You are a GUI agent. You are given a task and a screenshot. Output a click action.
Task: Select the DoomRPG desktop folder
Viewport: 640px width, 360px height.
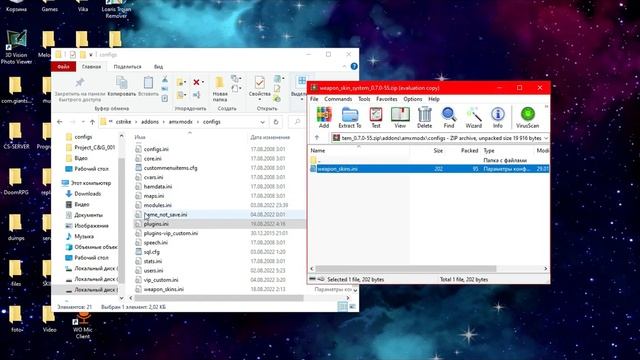point(16,182)
